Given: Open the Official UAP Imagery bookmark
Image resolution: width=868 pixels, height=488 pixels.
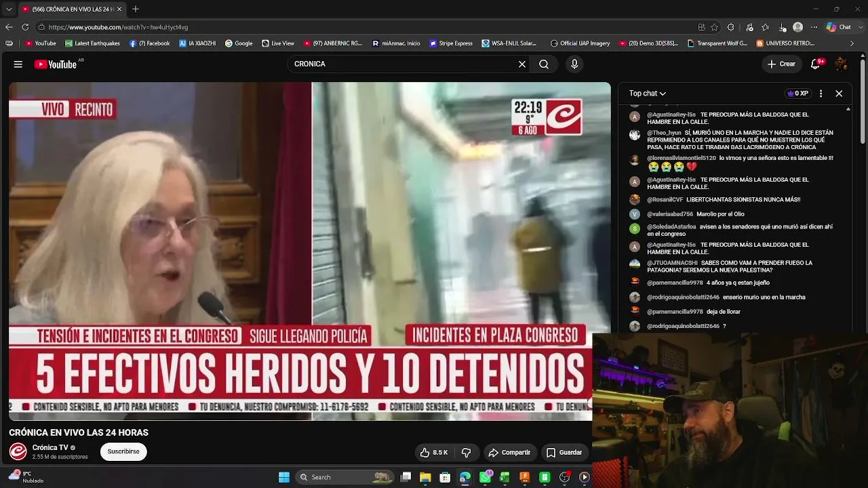Looking at the screenshot, I should [x=580, y=43].
